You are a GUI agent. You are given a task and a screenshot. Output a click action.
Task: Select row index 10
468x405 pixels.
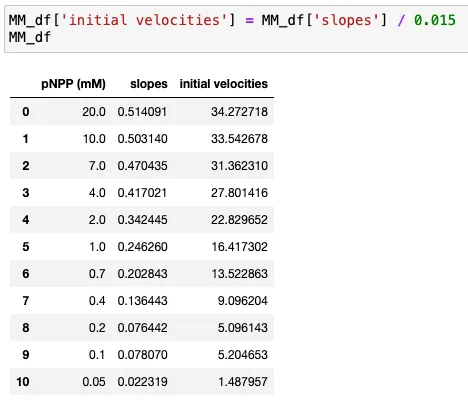(x=23, y=382)
